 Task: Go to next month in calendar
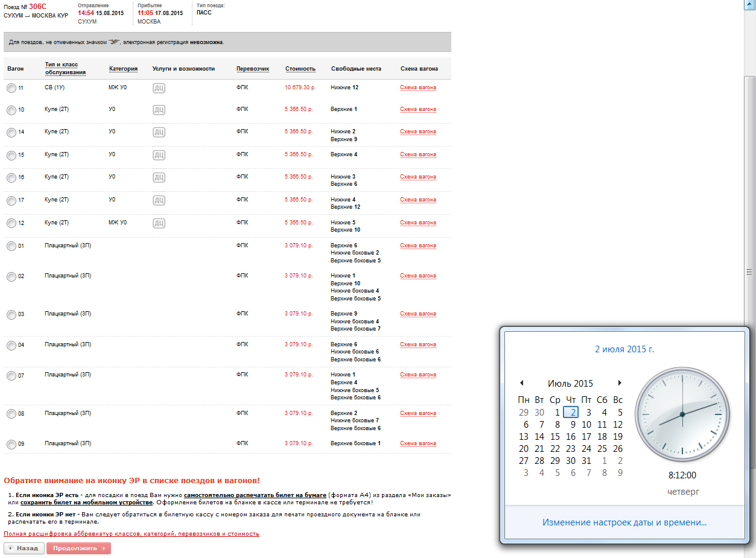click(619, 383)
